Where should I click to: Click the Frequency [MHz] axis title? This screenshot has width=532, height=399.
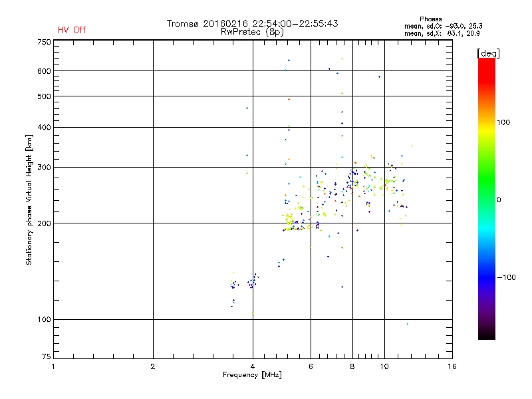coord(252,375)
